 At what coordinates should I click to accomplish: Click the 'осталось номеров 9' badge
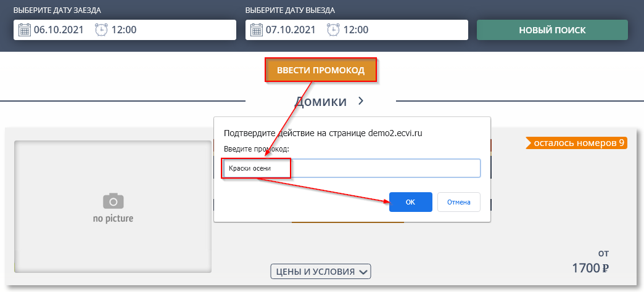pos(576,143)
